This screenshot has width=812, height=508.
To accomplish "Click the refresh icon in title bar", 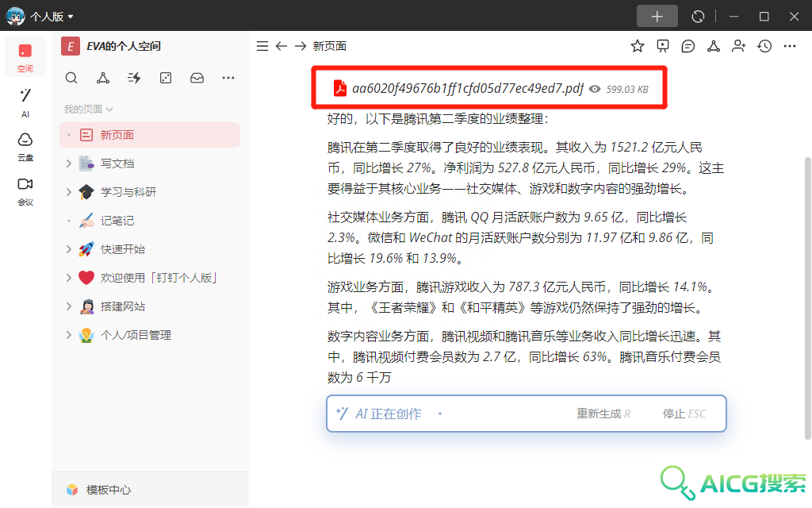I will click(698, 17).
